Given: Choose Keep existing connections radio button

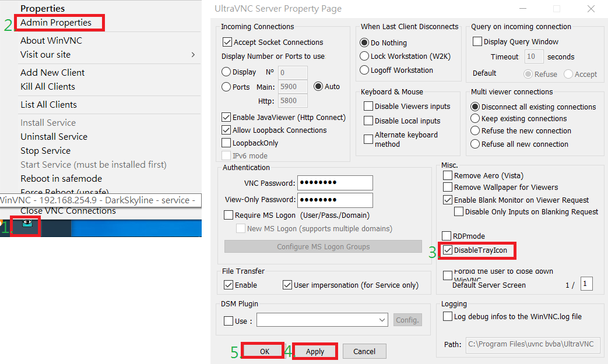Looking at the screenshot, I should 475,118.
